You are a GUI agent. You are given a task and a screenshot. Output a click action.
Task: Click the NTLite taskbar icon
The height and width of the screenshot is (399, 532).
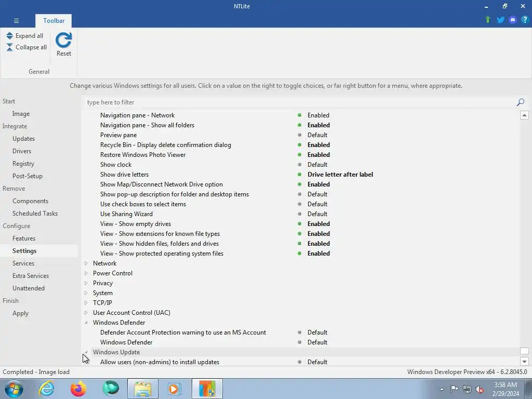tap(207, 389)
